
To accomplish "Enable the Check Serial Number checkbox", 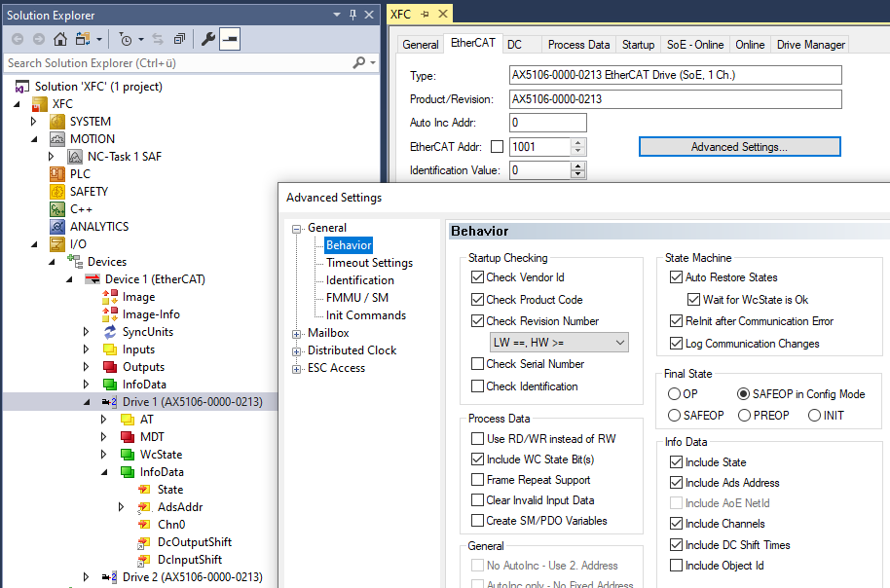I will tap(478, 364).
